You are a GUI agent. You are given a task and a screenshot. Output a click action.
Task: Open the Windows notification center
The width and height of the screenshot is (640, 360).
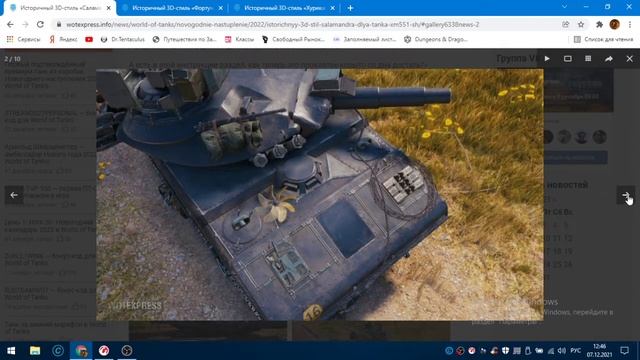click(x=624, y=351)
